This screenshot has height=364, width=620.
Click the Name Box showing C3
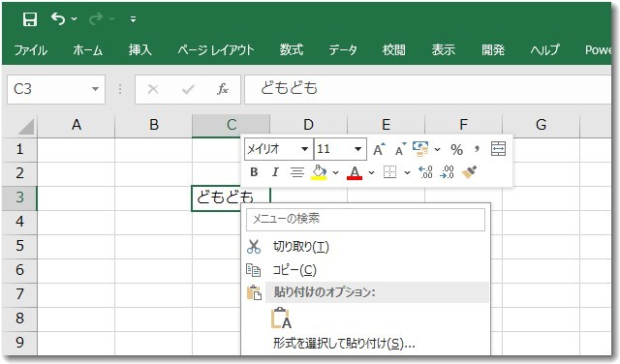tap(56, 89)
